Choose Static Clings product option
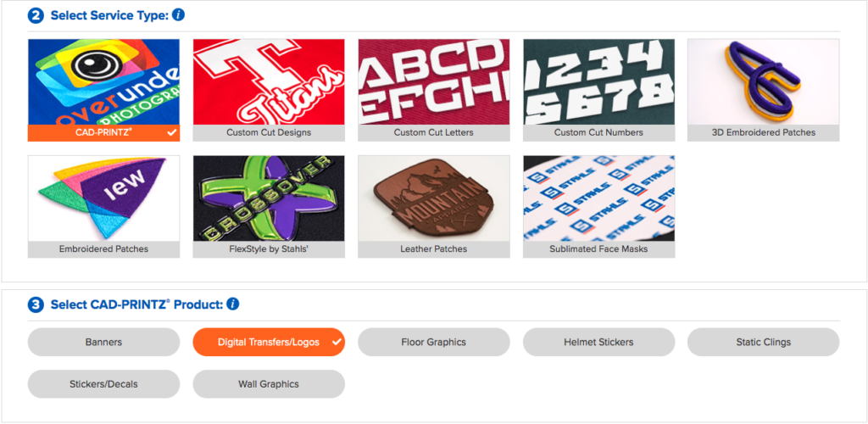868x424 pixels. [764, 342]
